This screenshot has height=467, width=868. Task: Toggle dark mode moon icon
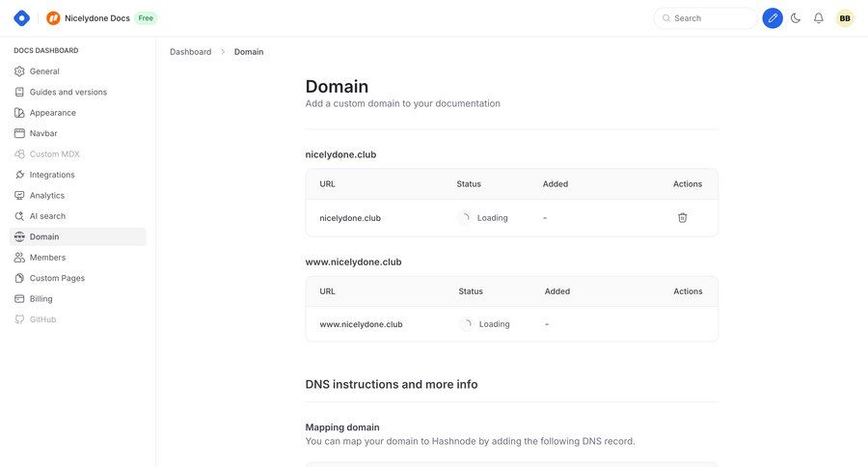(796, 18)
